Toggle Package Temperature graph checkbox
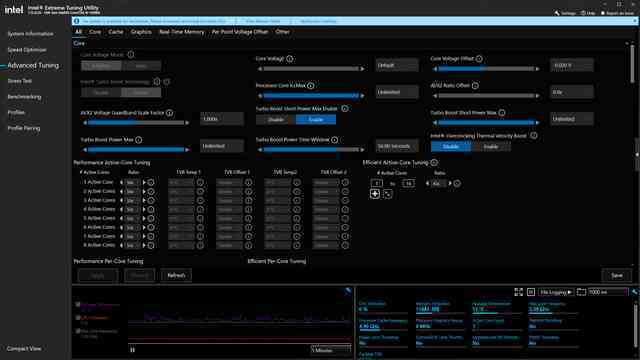The image size is (640, 360). pos(78,304)
